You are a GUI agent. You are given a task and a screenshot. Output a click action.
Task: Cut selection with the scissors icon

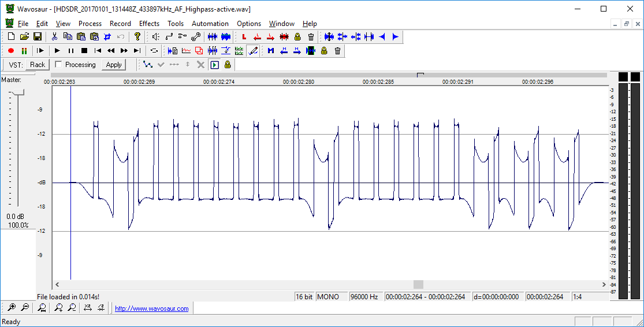tap(54, 36)
